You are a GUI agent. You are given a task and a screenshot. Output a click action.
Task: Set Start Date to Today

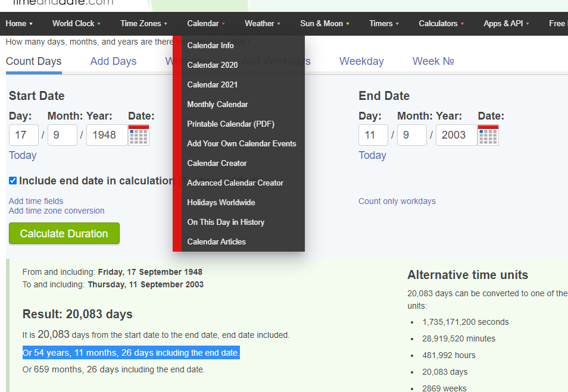[23, 155]
